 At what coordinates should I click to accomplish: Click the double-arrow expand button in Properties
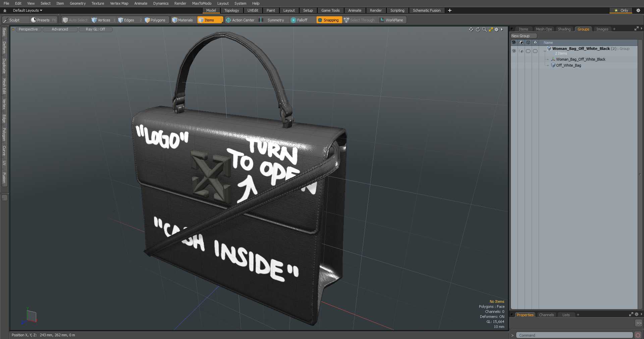click(x=639, y=323)
